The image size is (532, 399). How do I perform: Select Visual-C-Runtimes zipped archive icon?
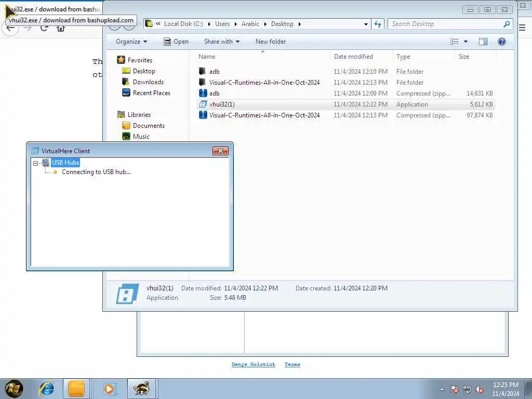(203, 115)
